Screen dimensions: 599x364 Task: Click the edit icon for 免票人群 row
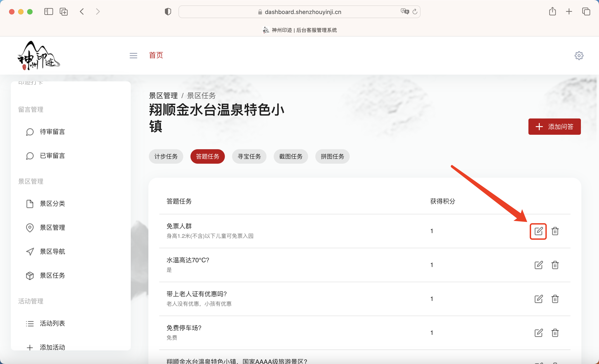(x=538, y=231)
